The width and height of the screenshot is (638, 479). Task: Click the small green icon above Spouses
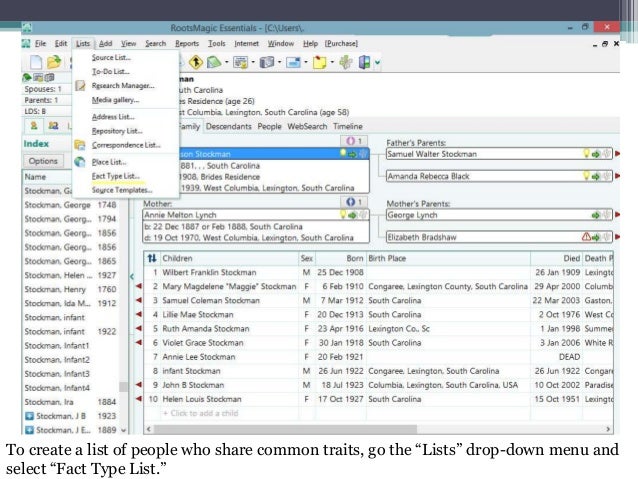point(27,77)
